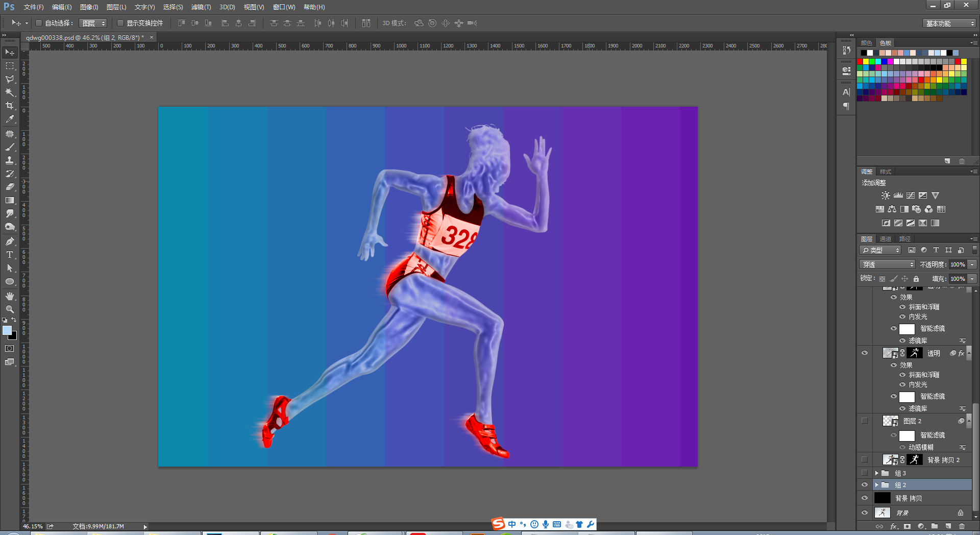Open the layer style fx menu

(894, 526)
